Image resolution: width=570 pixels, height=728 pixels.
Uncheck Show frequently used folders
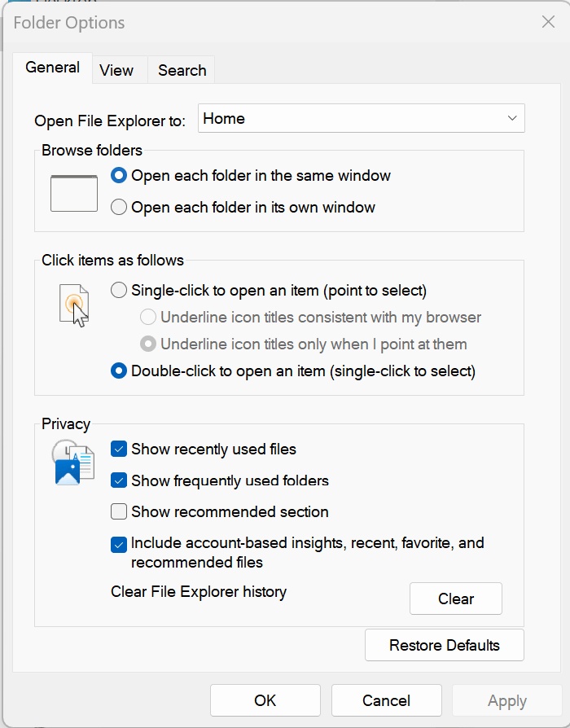(x=119, y=480)
